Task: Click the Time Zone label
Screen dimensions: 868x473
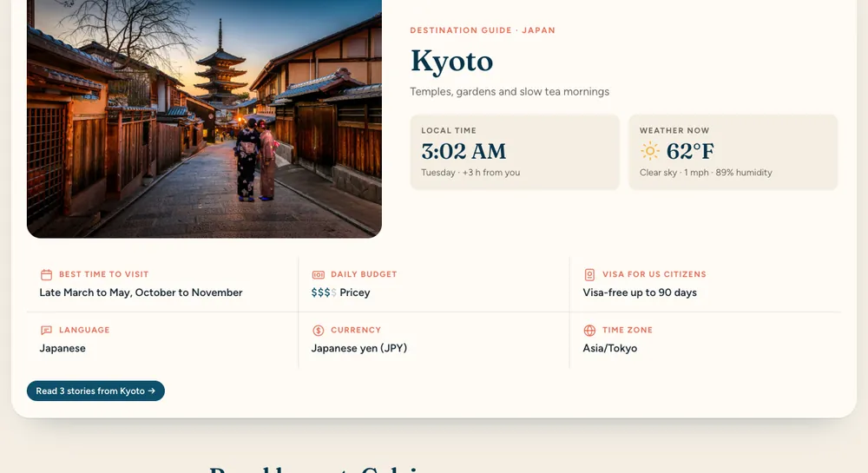Action: [x=628, y=331]
